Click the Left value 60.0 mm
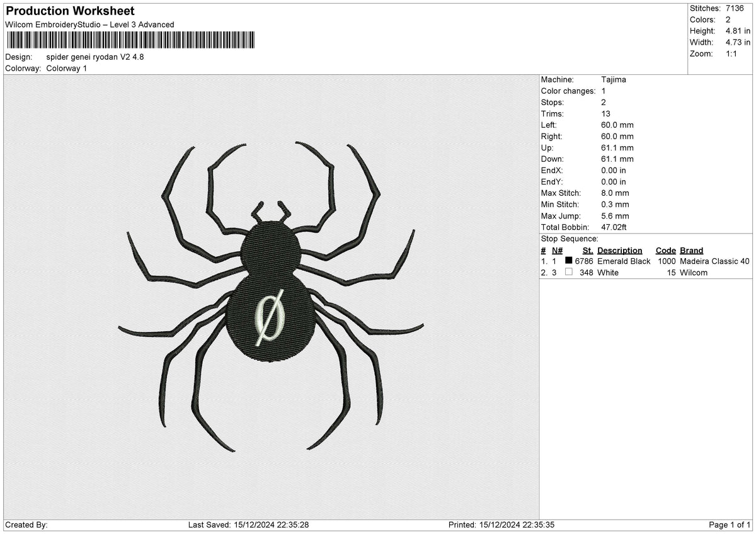Viewport: 756px width, 534px height. coord(617,125)
